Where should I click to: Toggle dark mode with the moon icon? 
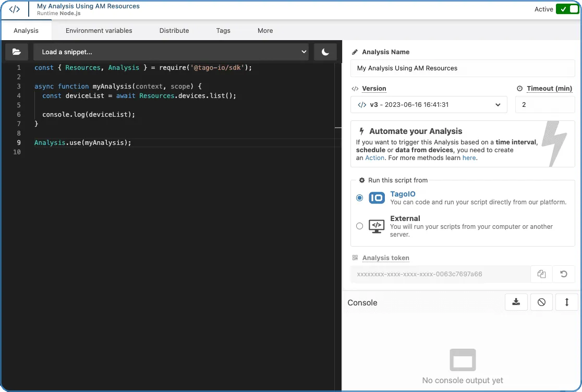(325, 52)
